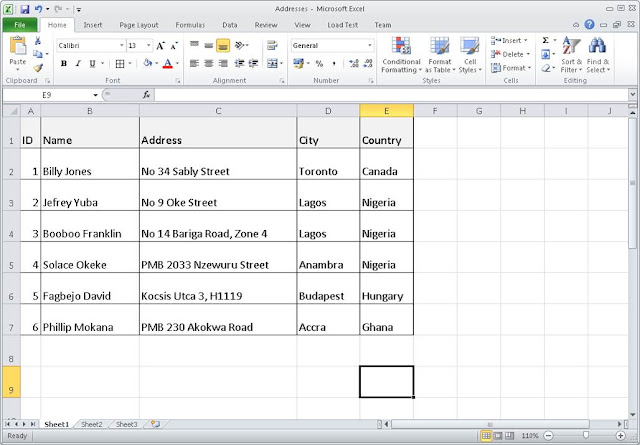This screenshot has width=640, height=445.
Task: Switch to the Insert ribbon tab
Action: click(x=93, y=25)
